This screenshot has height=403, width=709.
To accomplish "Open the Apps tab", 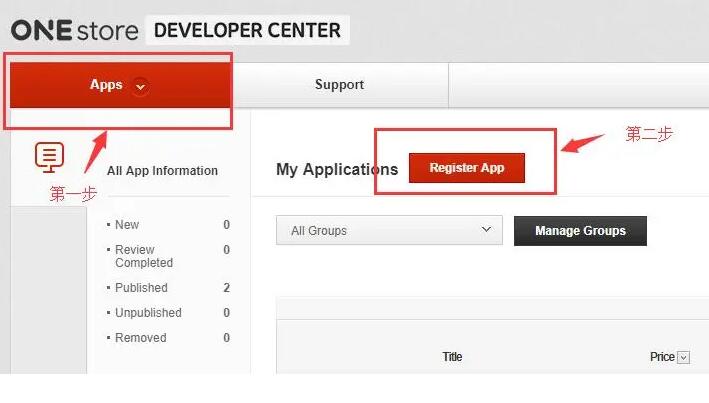I will (106, 85).
